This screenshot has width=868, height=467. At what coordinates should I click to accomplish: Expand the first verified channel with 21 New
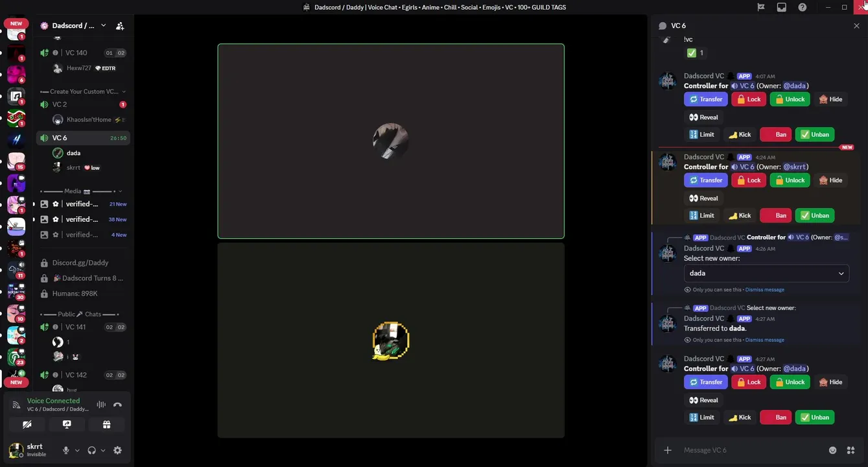(84, 204)
